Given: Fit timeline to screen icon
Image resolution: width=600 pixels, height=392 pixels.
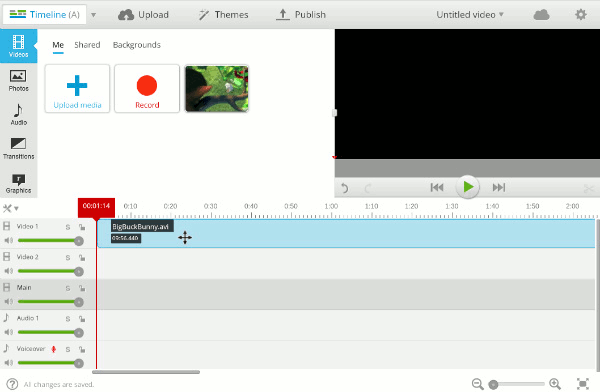Looking at the screenshot, I should 582,384.
